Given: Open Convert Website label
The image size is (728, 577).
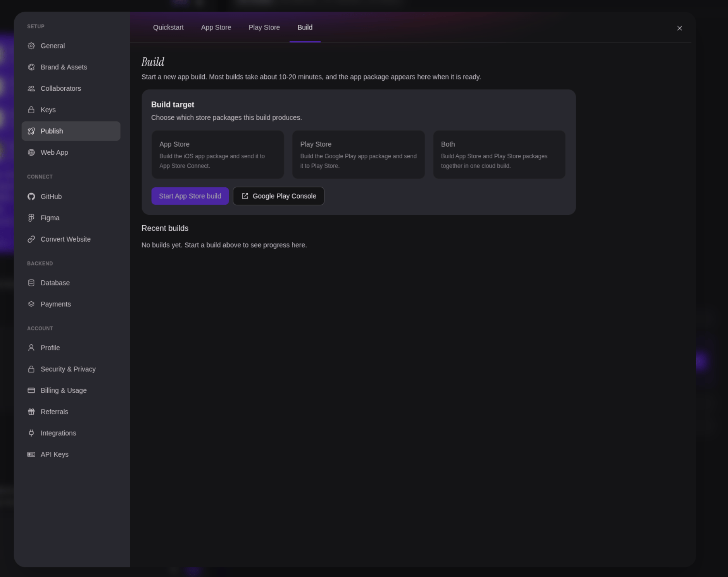Looking at the screenshot, I should tap(66, 239).
